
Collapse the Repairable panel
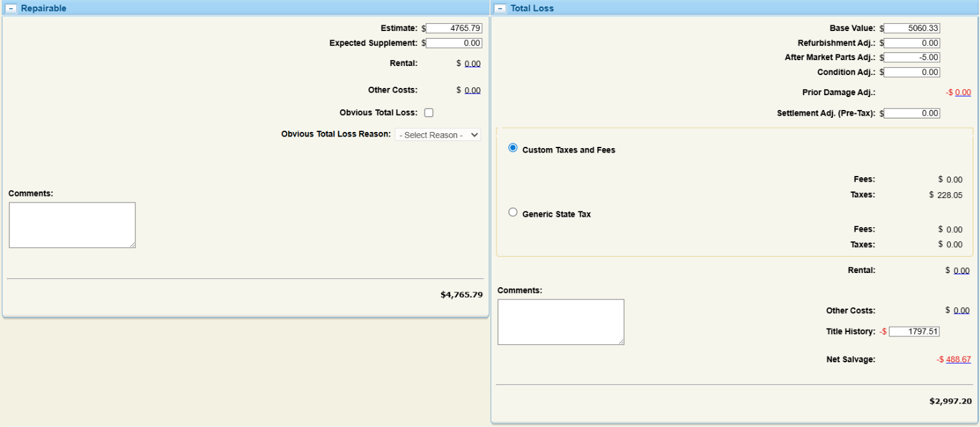click(11, 8)
